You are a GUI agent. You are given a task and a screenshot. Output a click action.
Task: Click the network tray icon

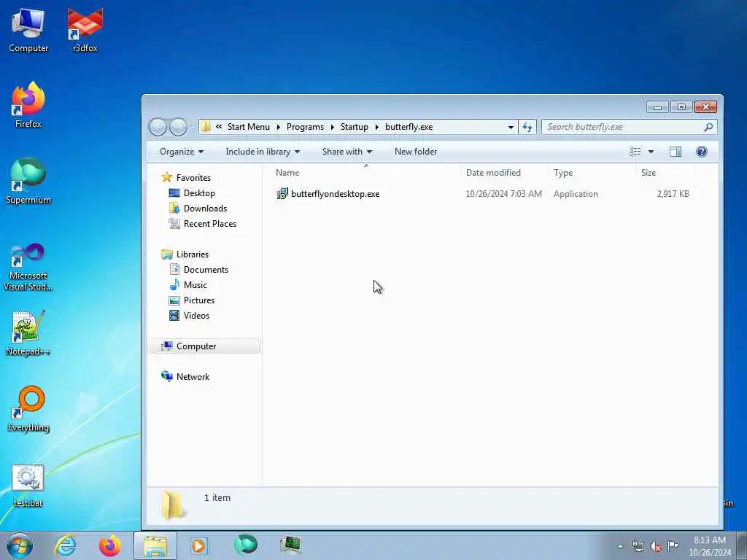point(638,546)
